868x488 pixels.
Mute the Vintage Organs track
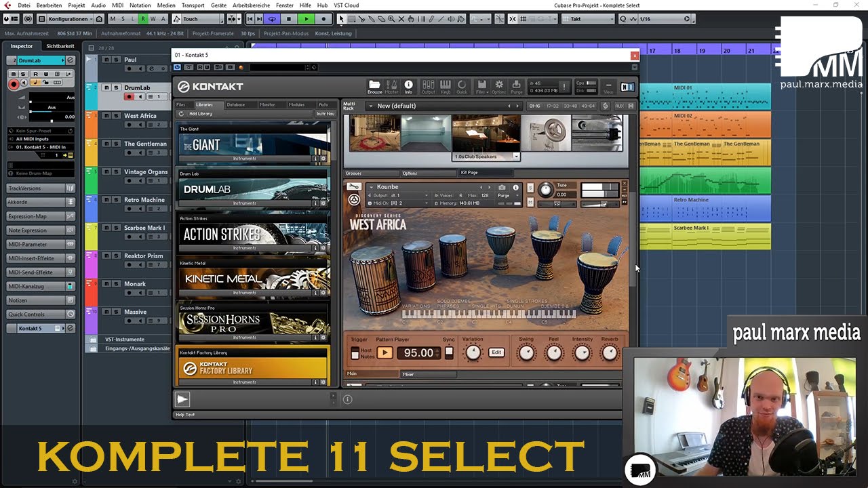[106, 172]
